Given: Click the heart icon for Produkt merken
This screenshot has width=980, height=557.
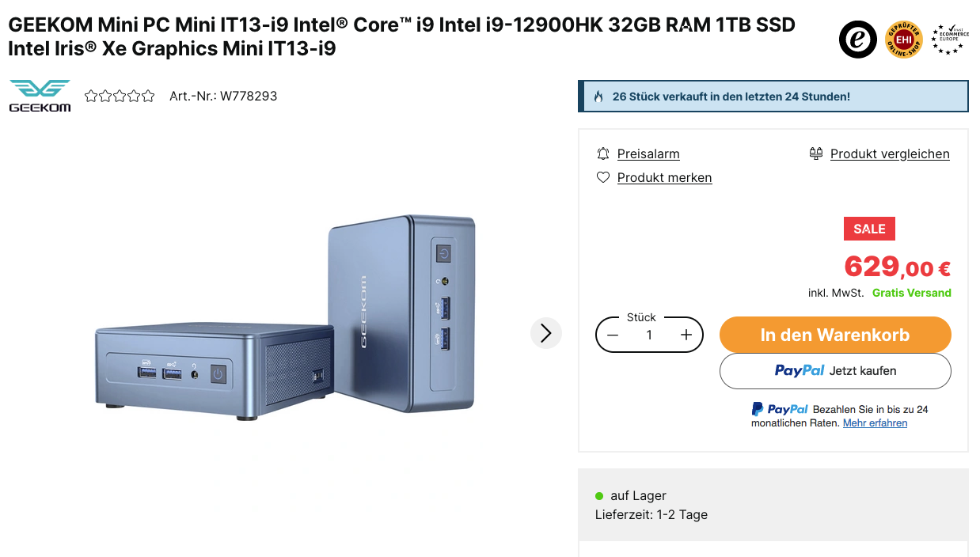Looking at the screenshot, I should pyautogui.click(x=603, y=177).
